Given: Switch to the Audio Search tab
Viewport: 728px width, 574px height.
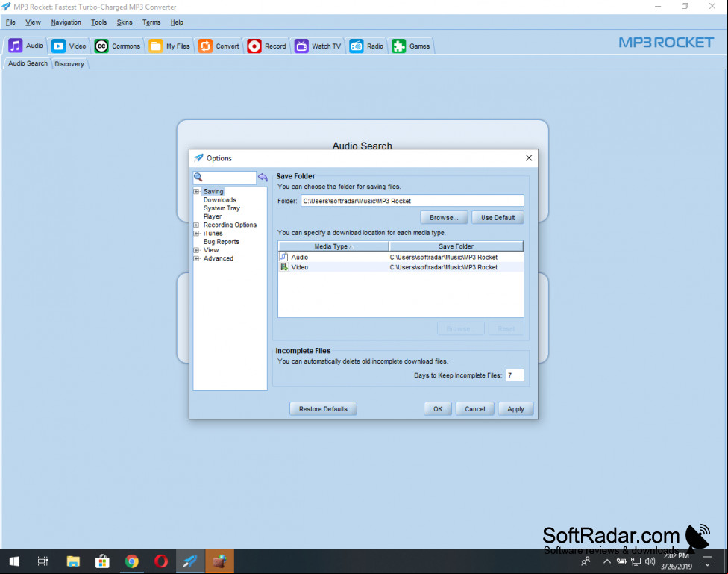Looking at the screenshot, I should tap(28, 63).
